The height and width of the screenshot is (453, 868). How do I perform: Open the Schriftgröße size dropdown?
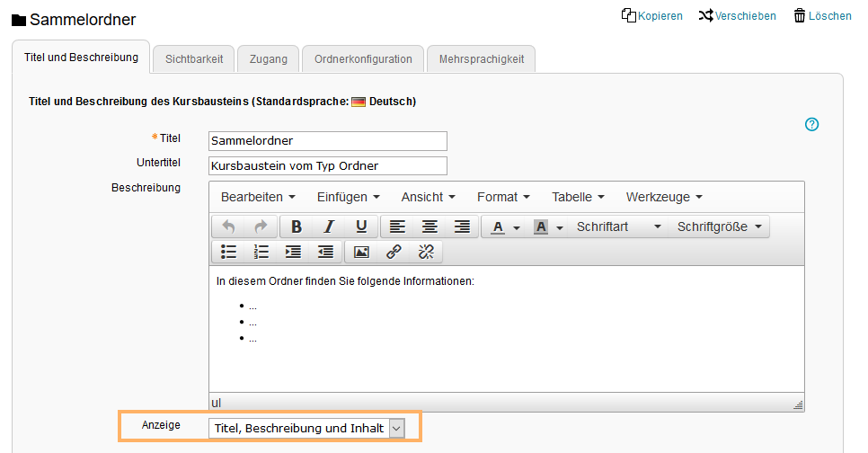(x=719, y=226)
